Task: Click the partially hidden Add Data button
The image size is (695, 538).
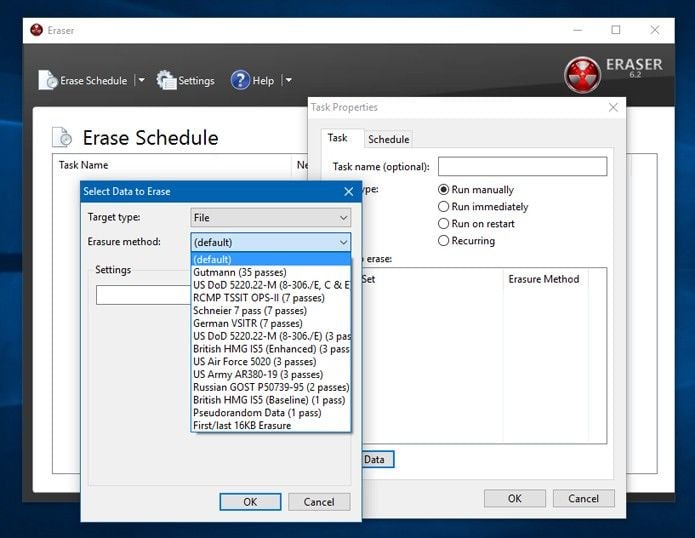Action: point(378,460)
